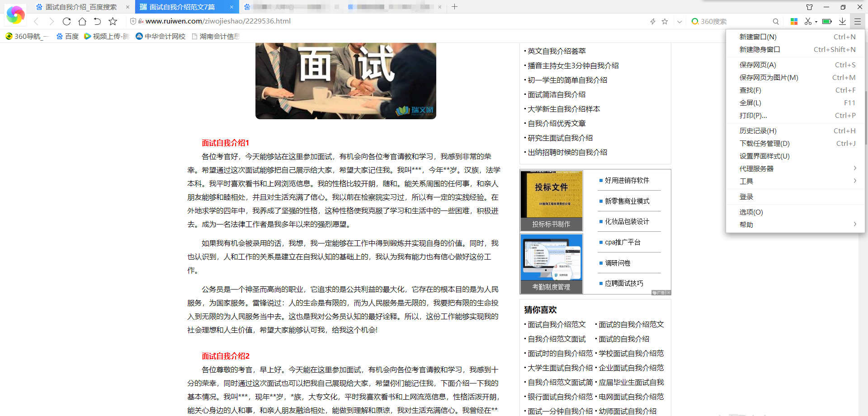The width and height of the screenshot is (868, 416).
Task: Open the downloads arrow icon
Action: click(x=842, y=21)
